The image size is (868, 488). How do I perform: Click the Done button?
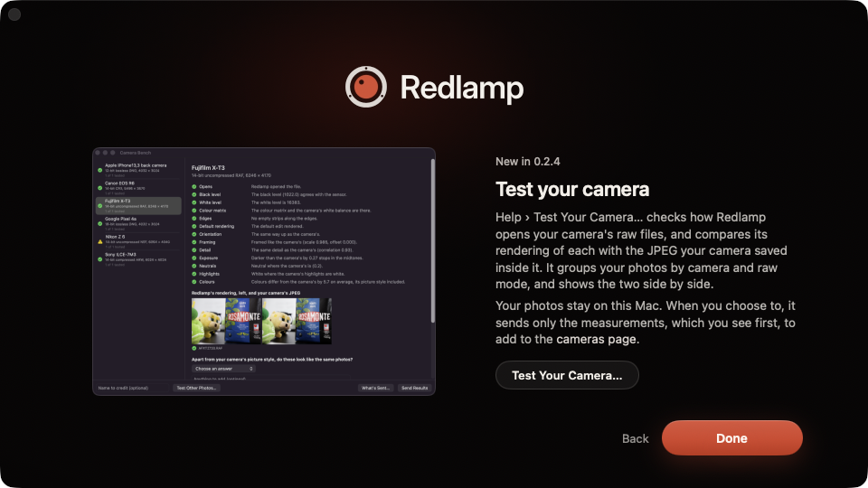pos(731,438)
